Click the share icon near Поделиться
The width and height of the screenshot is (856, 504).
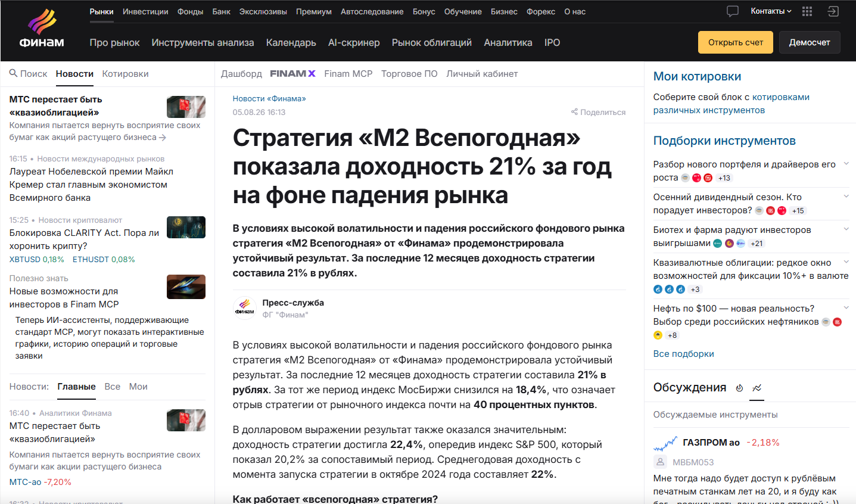[x=574, y=112]
